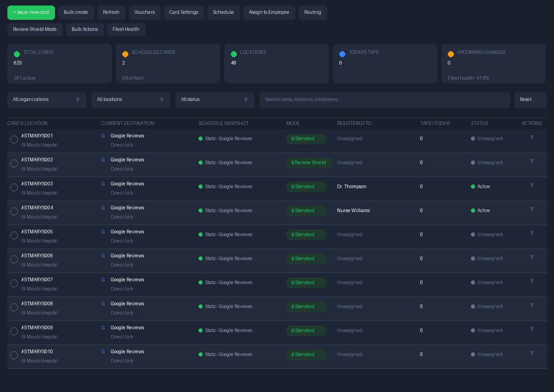Tick the checkbox for card #STMARYS004

(14, 211)
